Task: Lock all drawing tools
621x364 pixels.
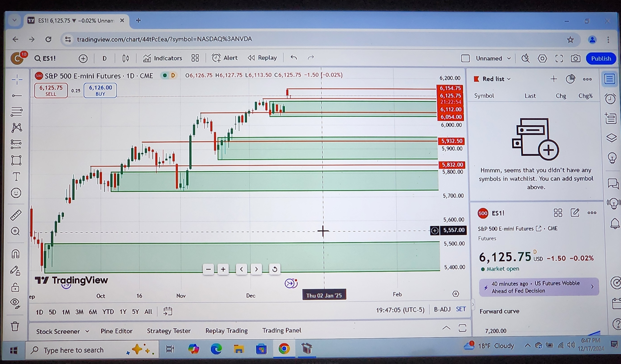Action: [x=15, y=287]
